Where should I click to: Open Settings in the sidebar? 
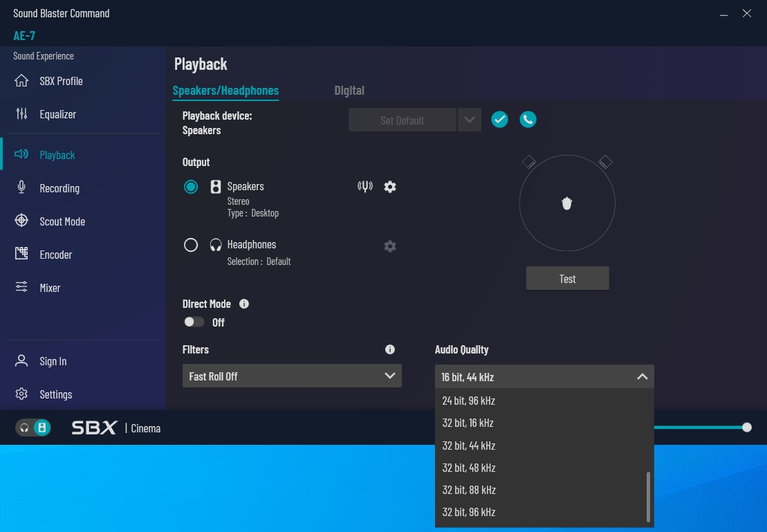click(56, 394)
